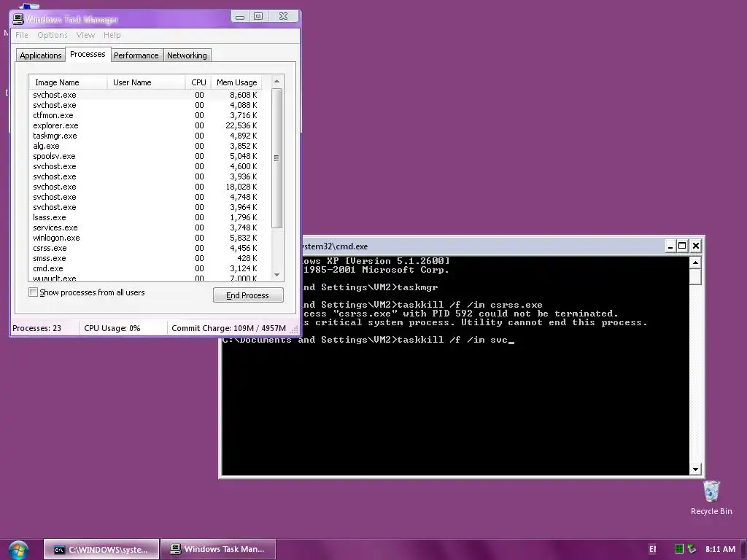The width and height of the screenshot is (747, 560).
Task: Click the Commit Charge status entry
Action: [228, 328]
